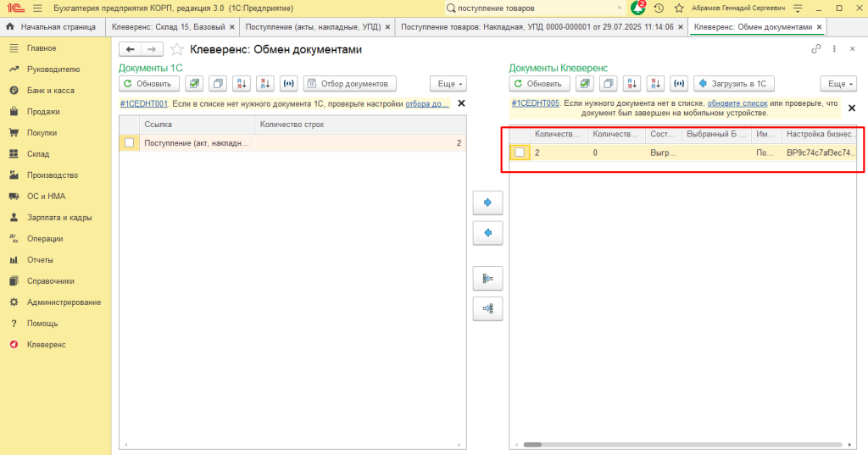868x455 pixels.
Task: Click the search field containing поступление товаров
Action: [534, 8]
